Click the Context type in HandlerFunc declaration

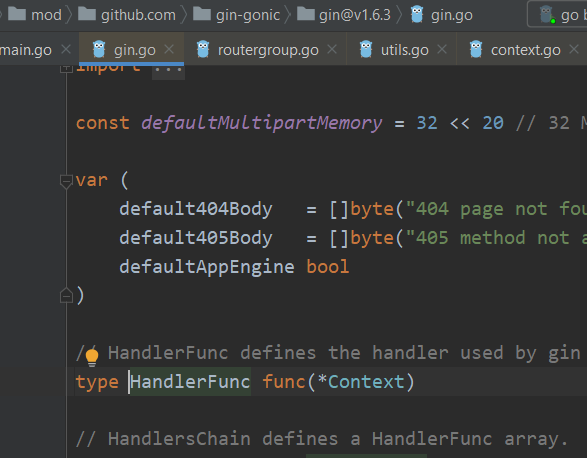pos(366,382)
